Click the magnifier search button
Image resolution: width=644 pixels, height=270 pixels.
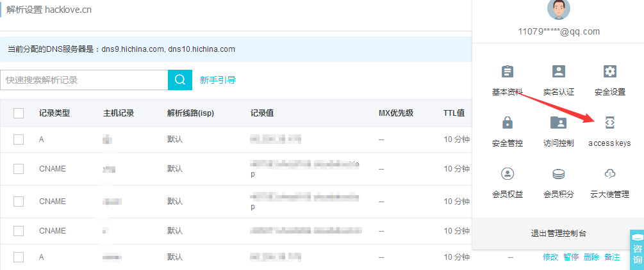(180, 80)
